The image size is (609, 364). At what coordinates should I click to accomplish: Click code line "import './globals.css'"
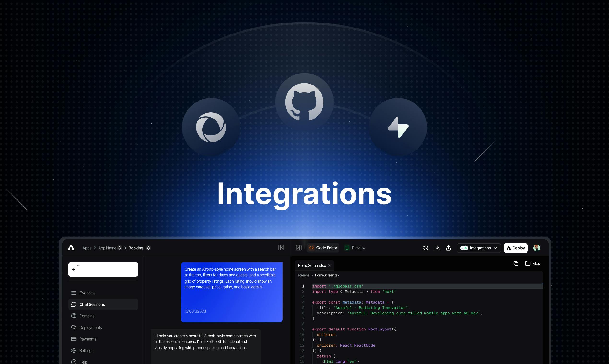pos(338,286)
